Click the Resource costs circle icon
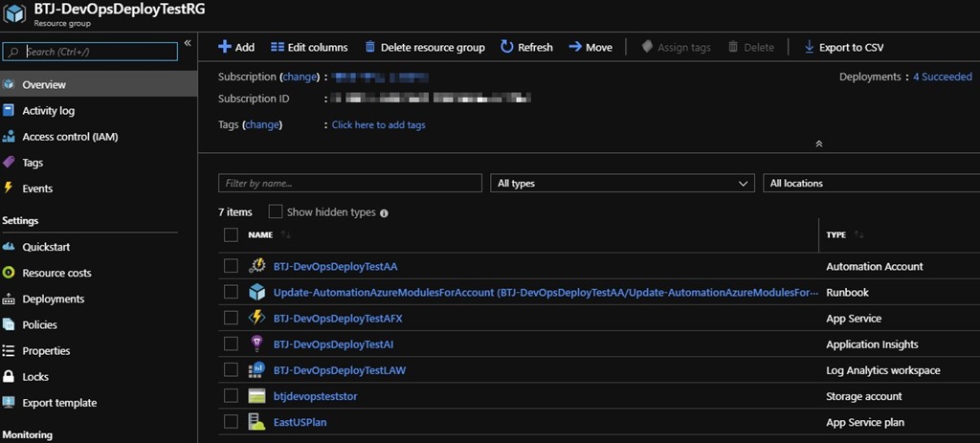Screen dimensions: 980x443 click(9, 273)
